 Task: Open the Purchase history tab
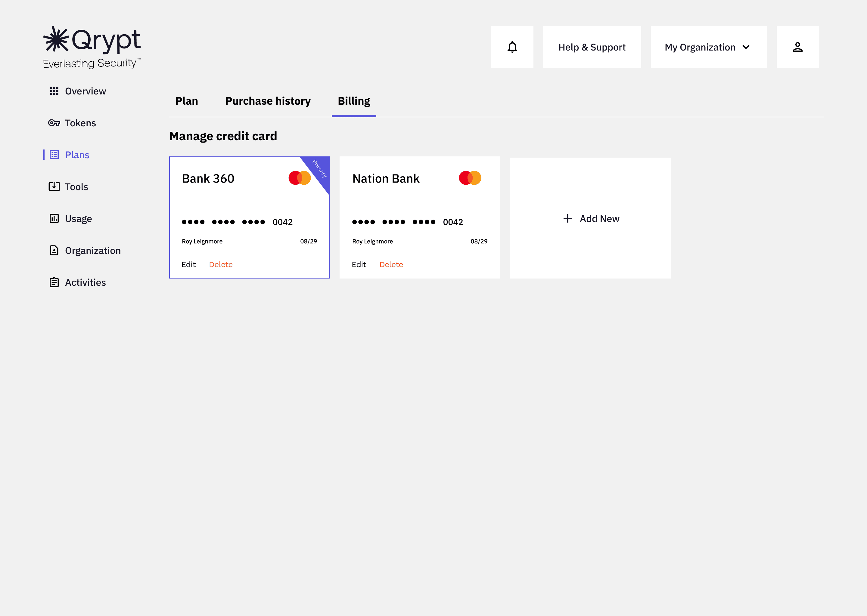[x=268, y=101]
